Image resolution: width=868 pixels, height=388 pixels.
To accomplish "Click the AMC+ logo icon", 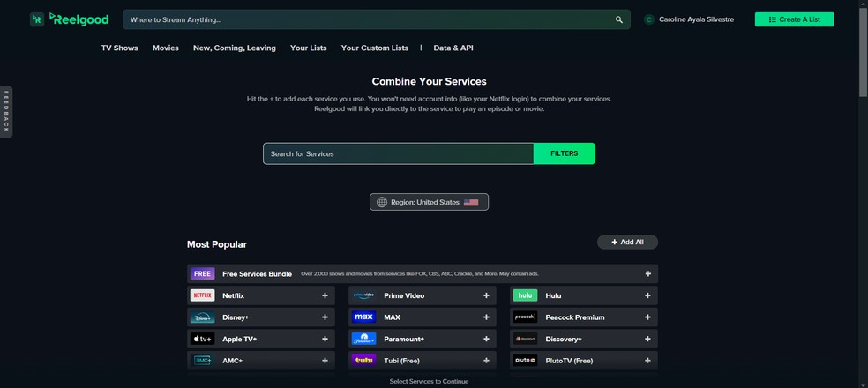I will click(203, 361).
